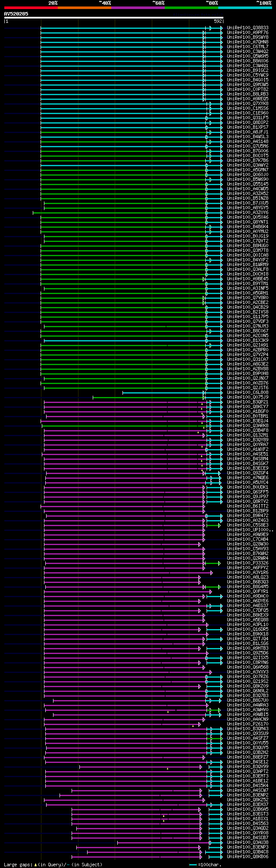Select the UniRef100_A4EG37 label
The image size is (276, 868).
pyautogui.click(x=248, y=606)
